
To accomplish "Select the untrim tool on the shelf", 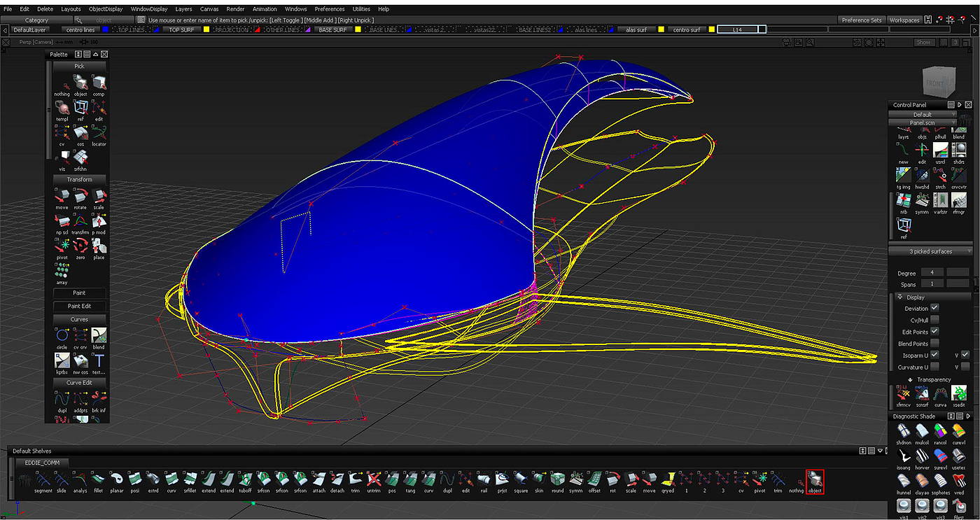I will tap(374, 479).
